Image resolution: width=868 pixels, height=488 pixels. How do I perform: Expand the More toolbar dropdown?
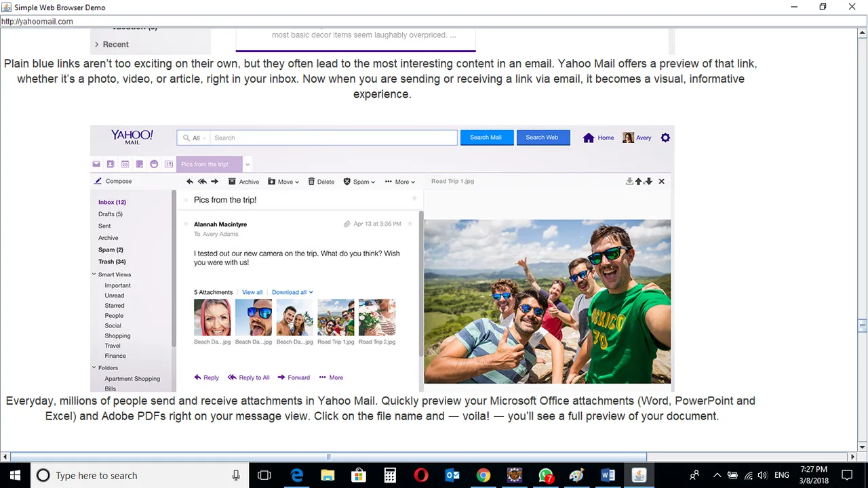pyautogui.click(x=400, y=182)
